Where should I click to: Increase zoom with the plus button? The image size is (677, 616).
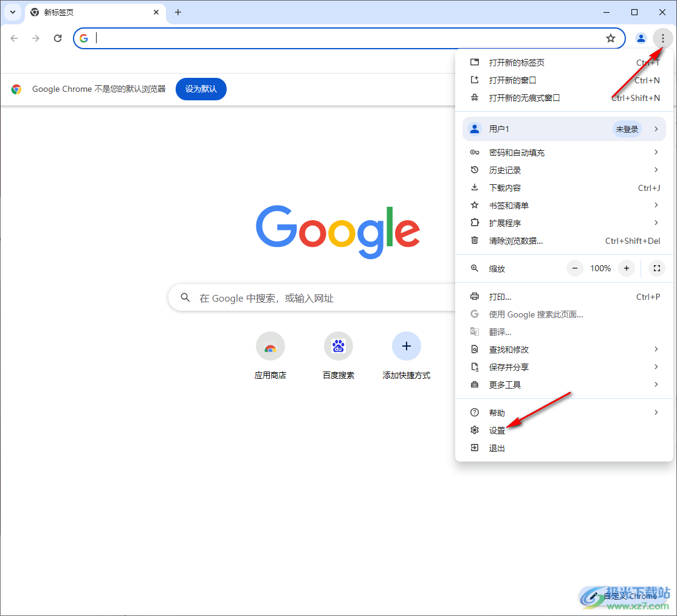627,268
